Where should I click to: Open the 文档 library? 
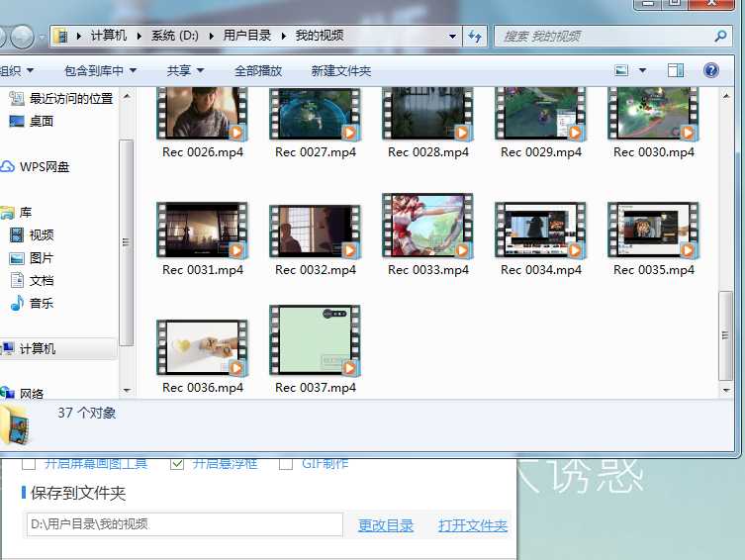[42, 281]
